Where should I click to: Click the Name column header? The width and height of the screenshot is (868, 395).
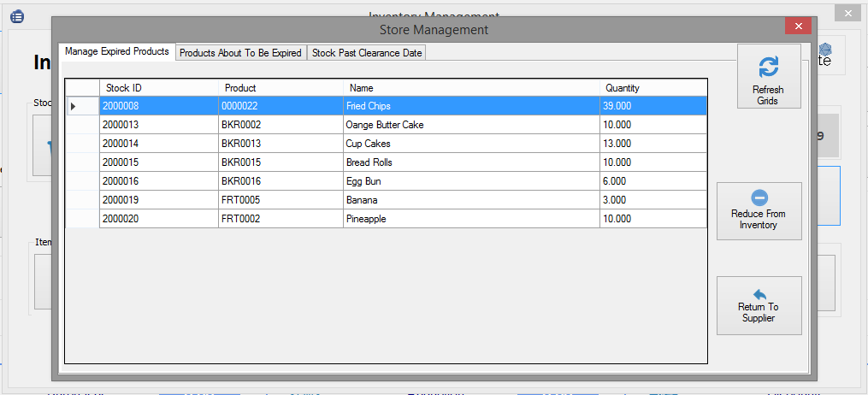[470, 88]
